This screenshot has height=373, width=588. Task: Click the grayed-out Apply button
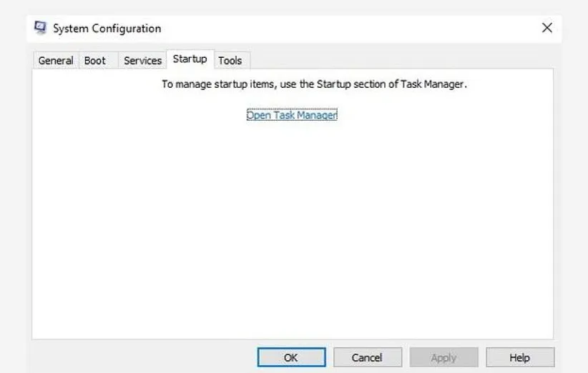[444, 357]
